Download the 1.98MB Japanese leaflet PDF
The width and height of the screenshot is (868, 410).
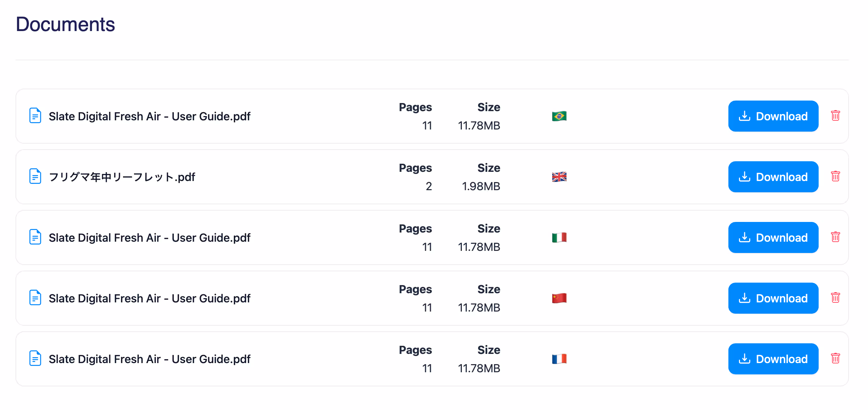[773, 177]
